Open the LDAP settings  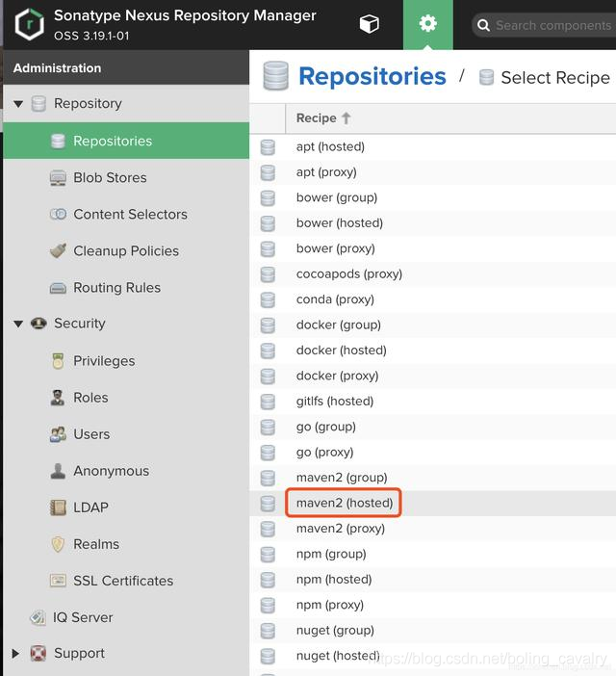[90, 507]
